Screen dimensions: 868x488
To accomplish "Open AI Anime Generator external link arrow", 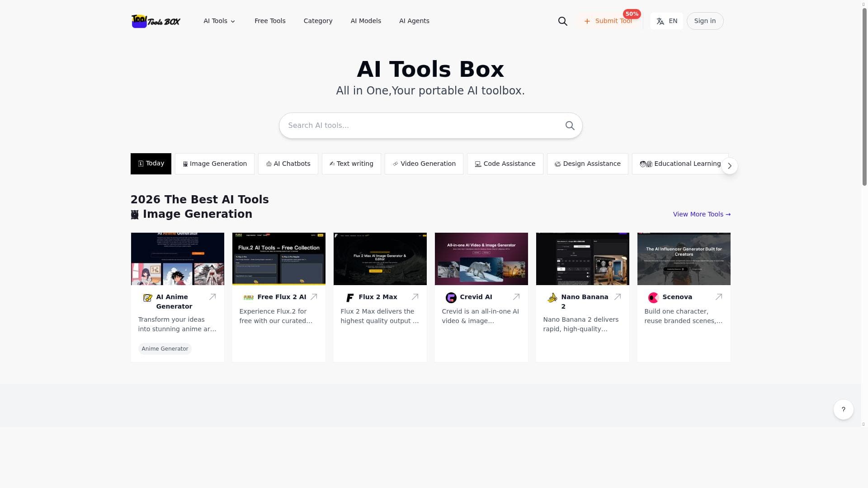I will click(212, 297).
